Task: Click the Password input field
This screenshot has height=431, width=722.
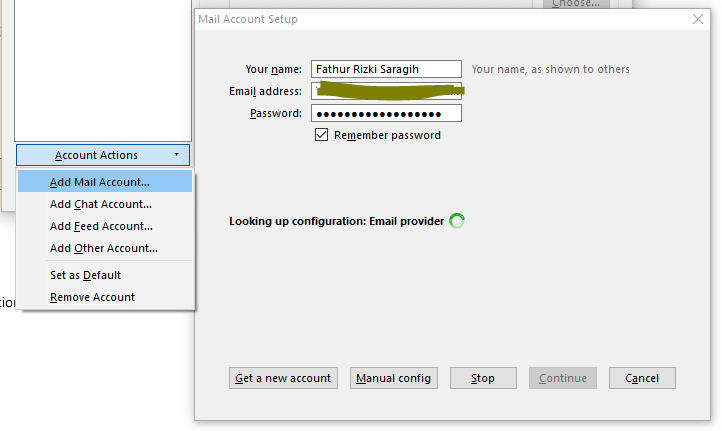Action: click(386, 113)
